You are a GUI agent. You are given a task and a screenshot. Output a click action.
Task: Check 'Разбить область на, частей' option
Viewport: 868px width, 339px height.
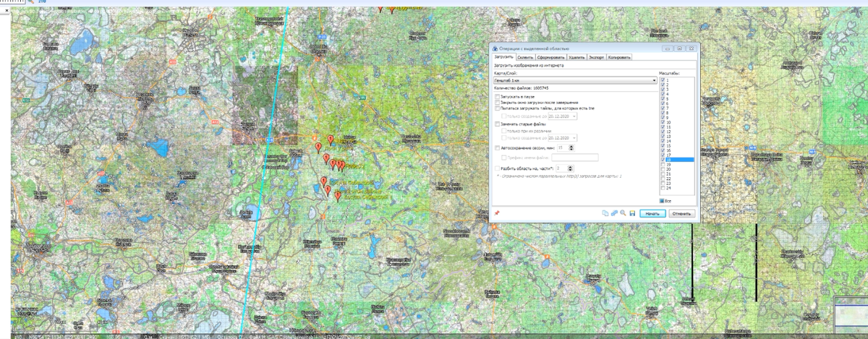497,168
